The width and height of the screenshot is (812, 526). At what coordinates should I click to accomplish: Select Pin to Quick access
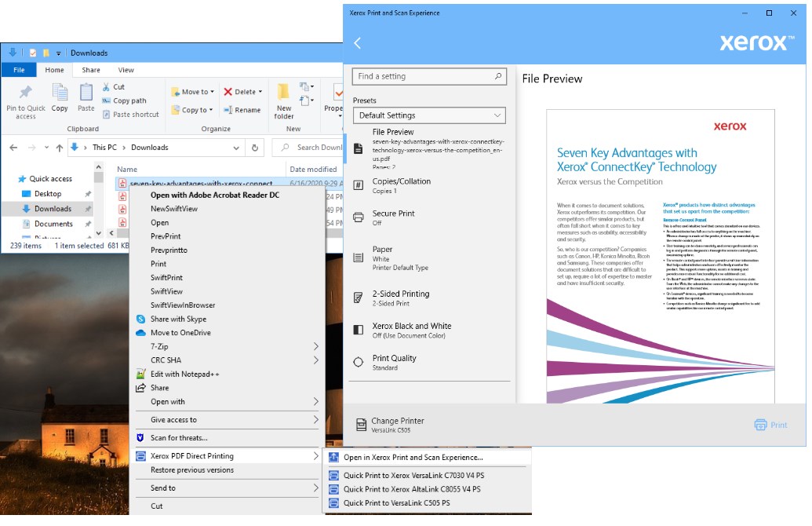click(x=24, y=100)
